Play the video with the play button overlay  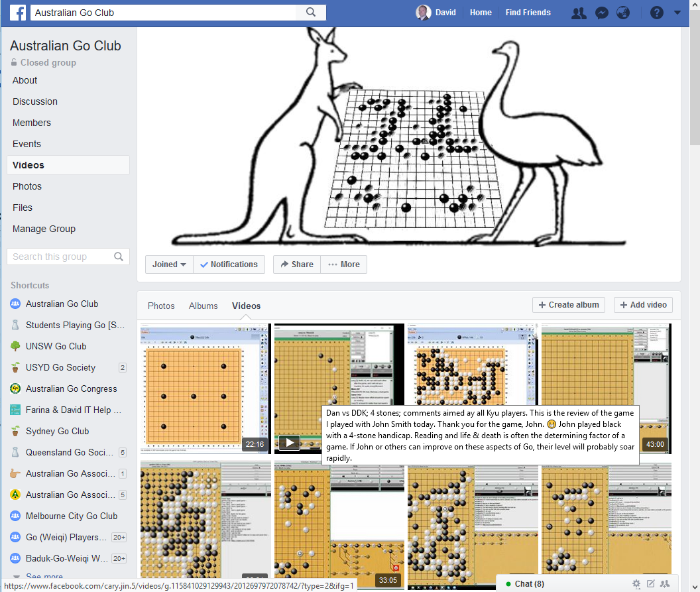tap(289, 443)
